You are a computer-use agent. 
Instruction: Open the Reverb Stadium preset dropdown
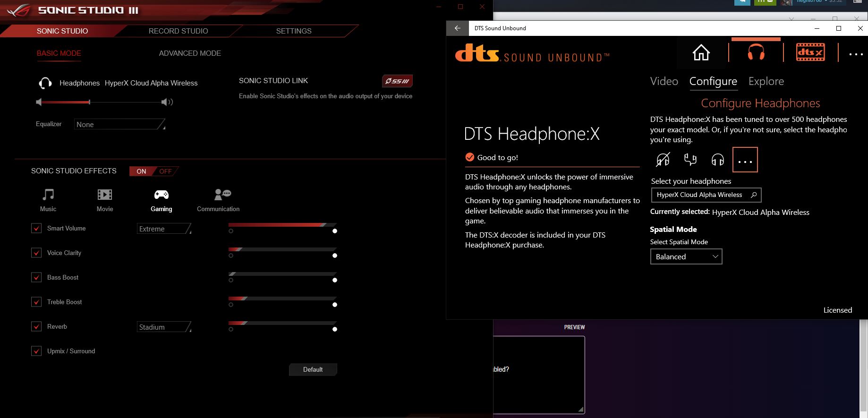tap(164, 327)
